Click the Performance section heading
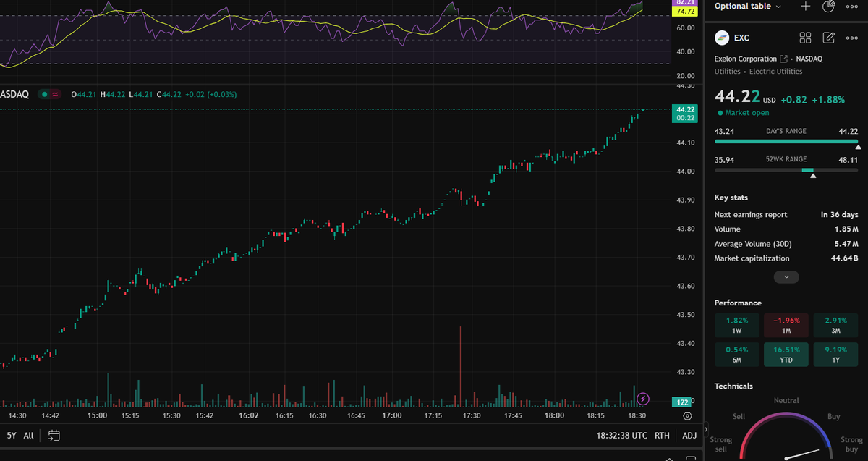Screen dimensions: 868x461 pos(738,303)
